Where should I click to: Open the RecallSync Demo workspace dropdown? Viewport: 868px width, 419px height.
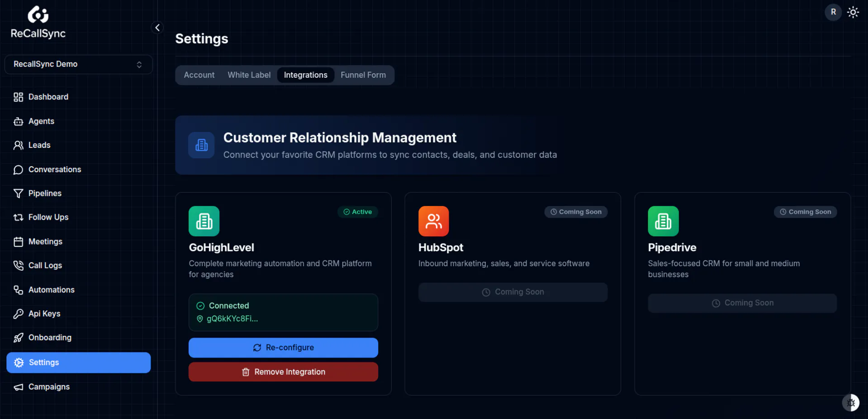(x=78, y=64)
